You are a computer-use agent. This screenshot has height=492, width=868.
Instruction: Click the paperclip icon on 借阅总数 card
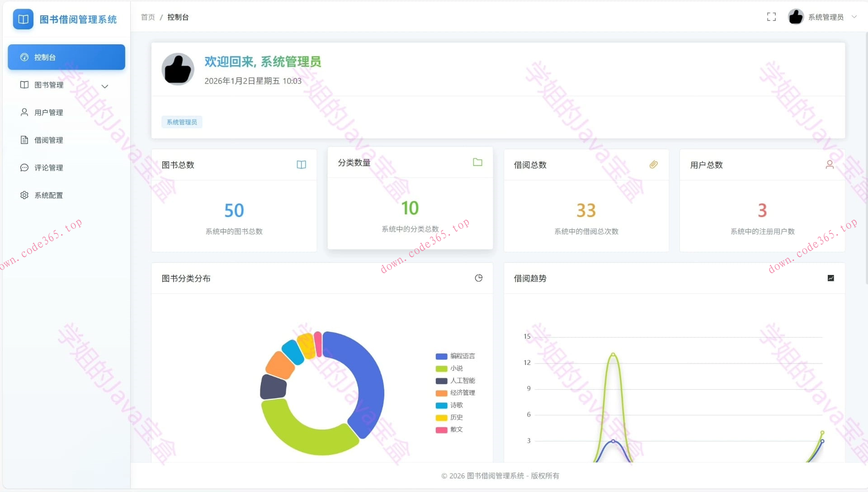[654, 165]
